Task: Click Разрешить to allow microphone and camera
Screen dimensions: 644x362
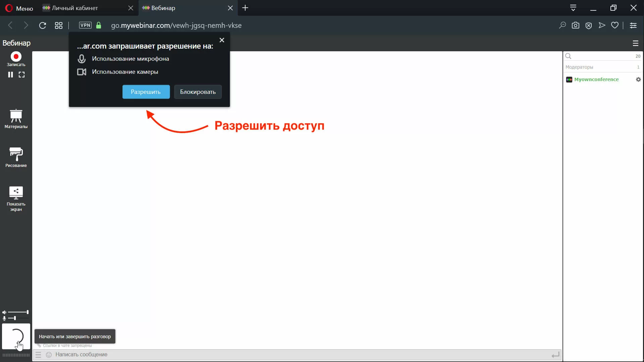Action: (146, 92)
